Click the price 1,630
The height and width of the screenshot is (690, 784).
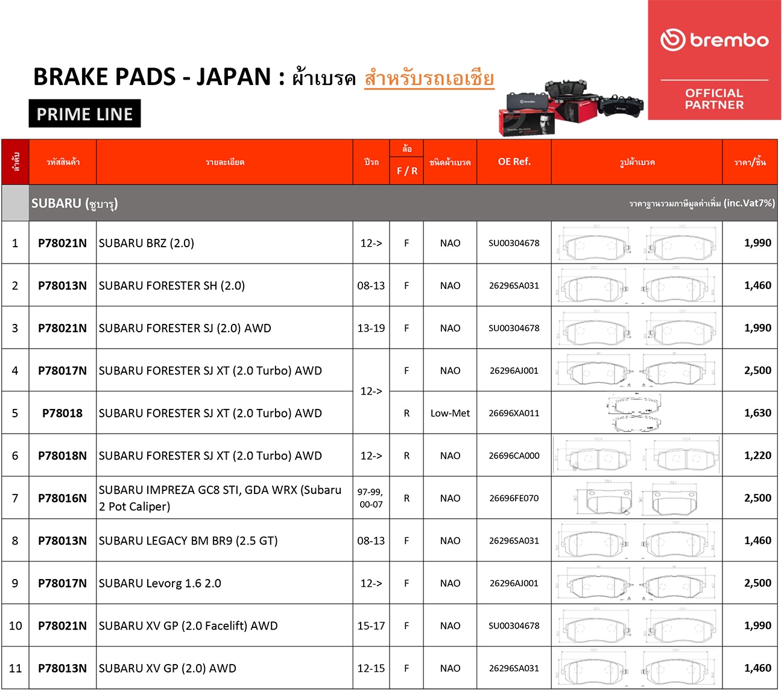(x=757, y=413)
